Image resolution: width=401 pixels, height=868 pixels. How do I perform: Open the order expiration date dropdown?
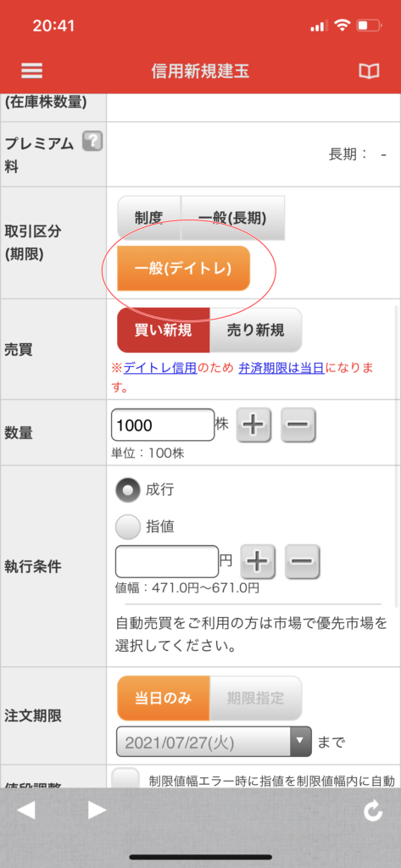click(214, 741)
